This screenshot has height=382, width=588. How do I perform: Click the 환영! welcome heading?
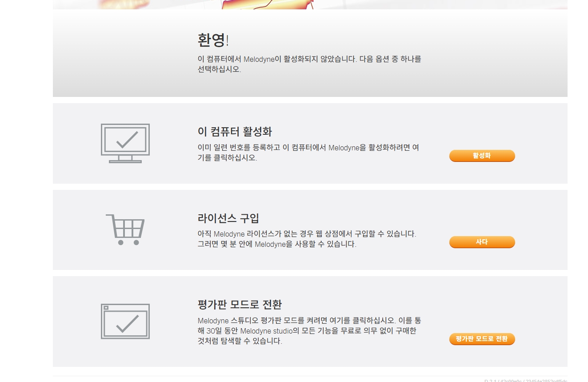coord(213,40)
